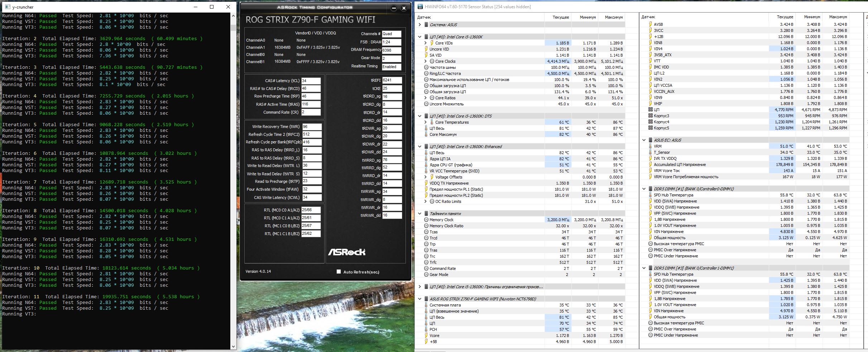Click the Корпус3 fan icon
Image resolution: width=868 pixels, height=352 pixels.
(x=651, y=116)
